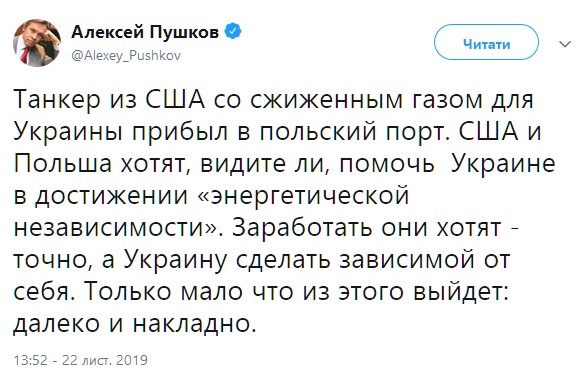
Task: Open the @Alexey_Pushkov handle link
Action: click(x=126, y=56)
